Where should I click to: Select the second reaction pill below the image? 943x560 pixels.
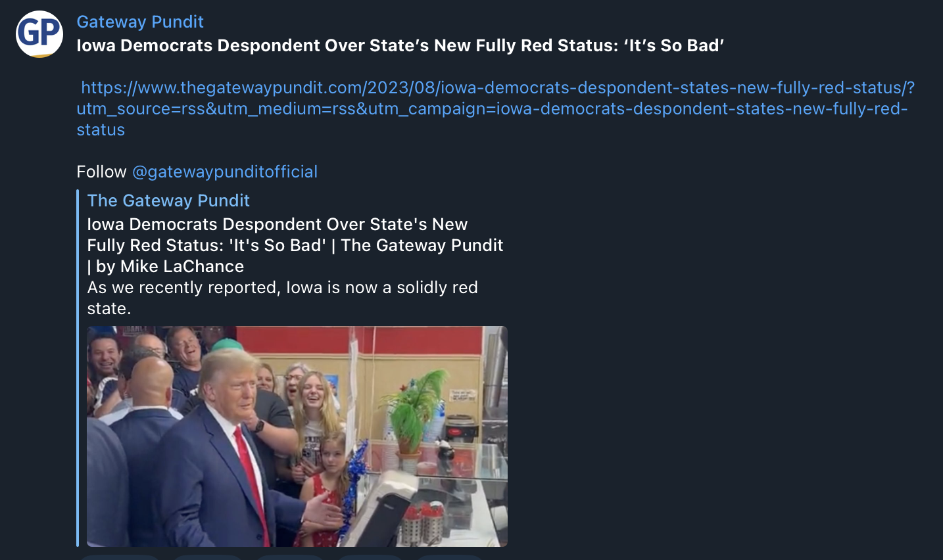point(208,557)
